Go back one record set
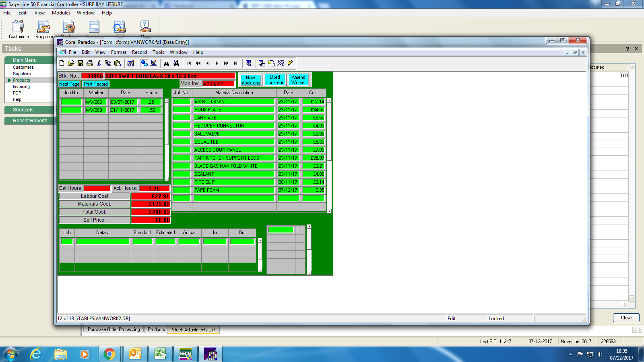Image resolution: width=644 pixels, height=362 pixels. tap(198, 63)
